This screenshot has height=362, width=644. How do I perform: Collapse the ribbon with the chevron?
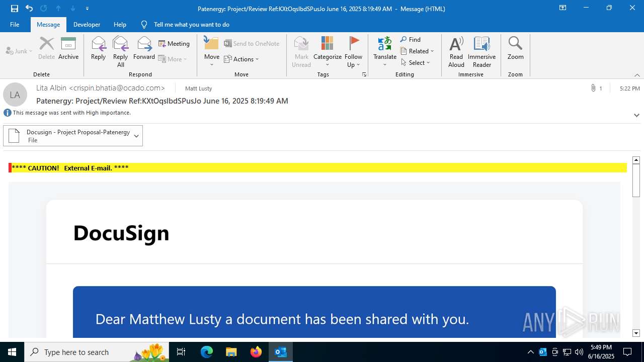coord(637,75)
